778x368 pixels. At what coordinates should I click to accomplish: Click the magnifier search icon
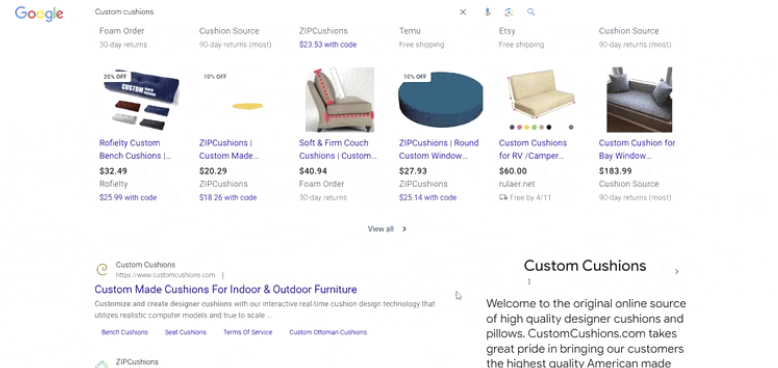pos(531,12)
